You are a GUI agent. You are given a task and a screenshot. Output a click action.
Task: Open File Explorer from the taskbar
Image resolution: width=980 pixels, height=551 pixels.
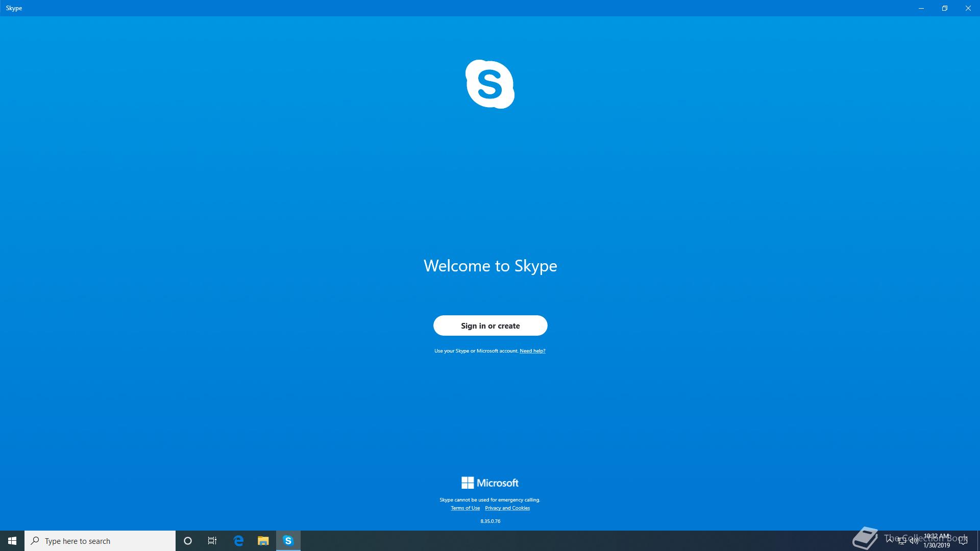tap(263, 541)
